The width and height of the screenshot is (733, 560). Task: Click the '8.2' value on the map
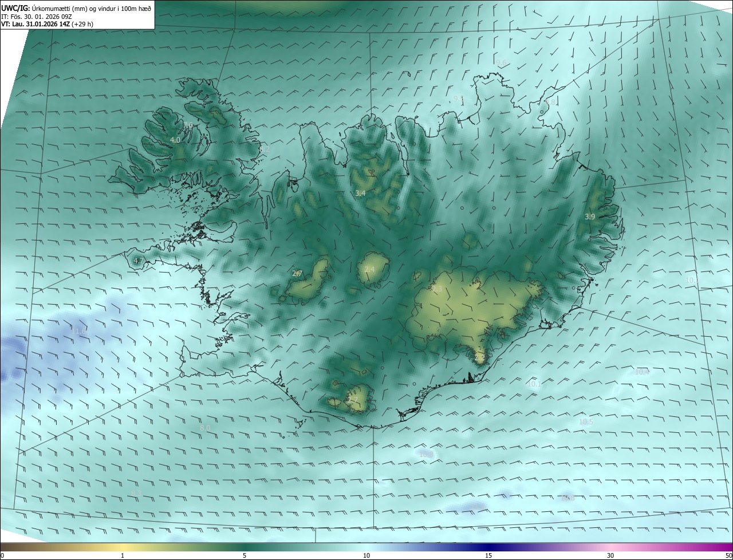click(x=265, y=149)
